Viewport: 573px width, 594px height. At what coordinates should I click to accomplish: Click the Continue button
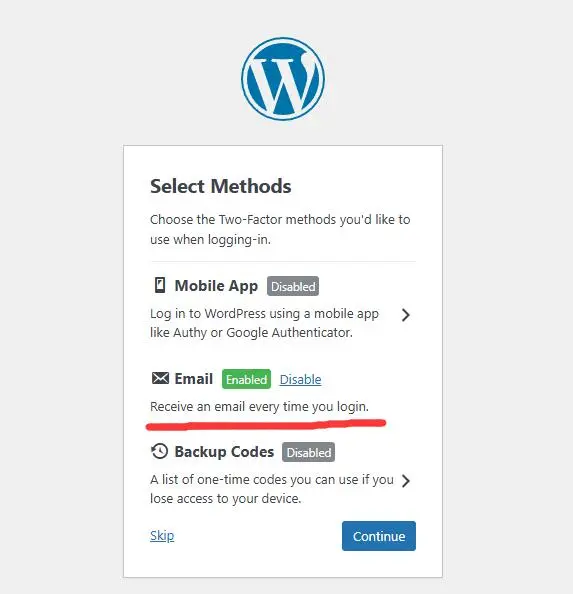pyautogui.click(x=379, y=536)
